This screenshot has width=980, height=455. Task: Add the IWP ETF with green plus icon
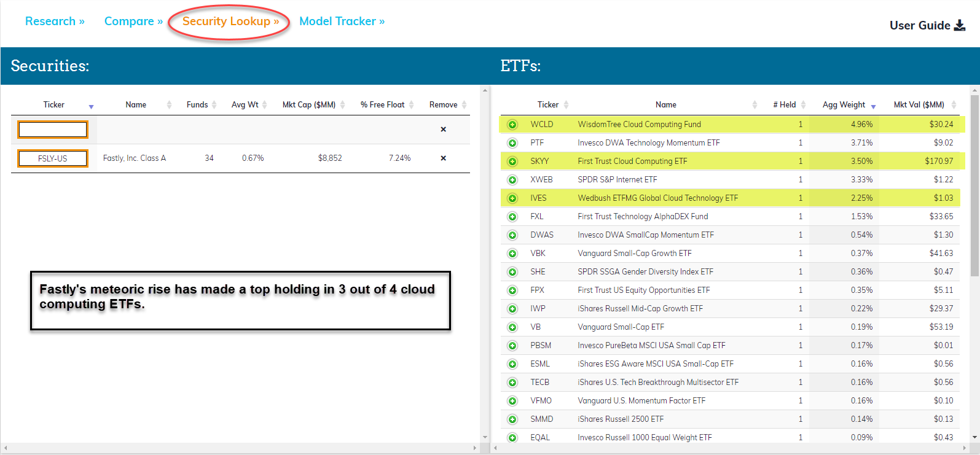pos(512,309)
